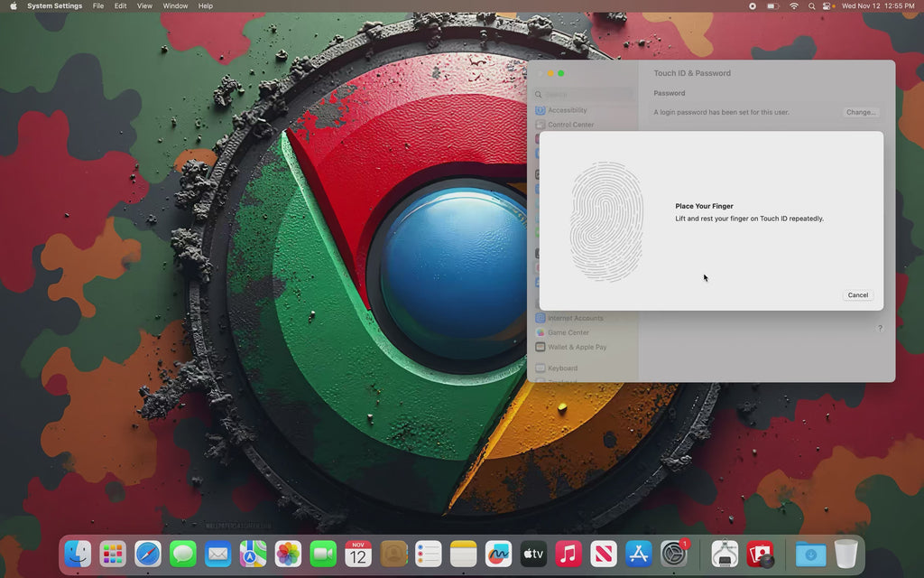The height and width of the screenshot is (578, 924).
Task: Open the Window menu
Action: (175, 5)
